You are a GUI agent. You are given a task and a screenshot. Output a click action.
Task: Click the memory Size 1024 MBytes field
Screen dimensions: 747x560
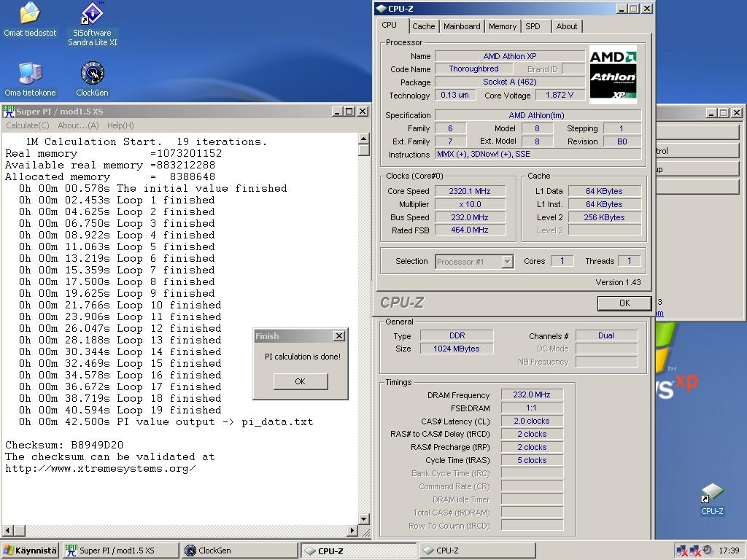[457, 349]
